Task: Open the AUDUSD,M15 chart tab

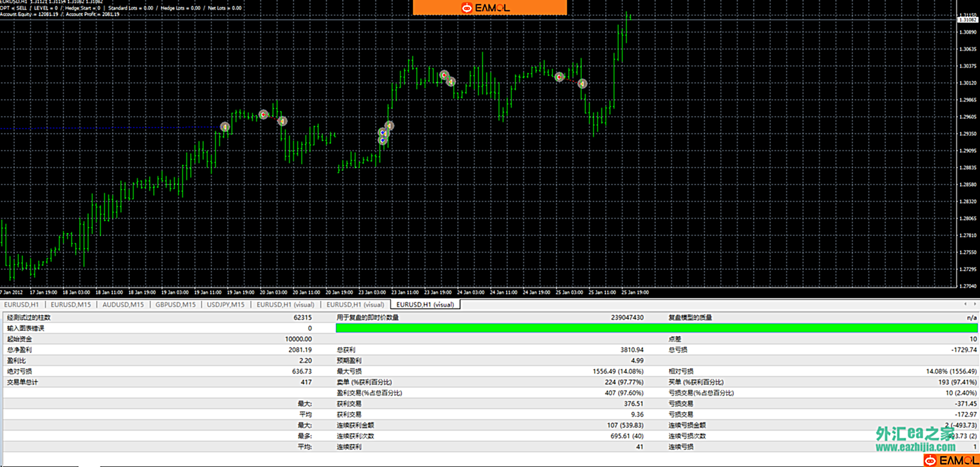Action: (123, 304)
